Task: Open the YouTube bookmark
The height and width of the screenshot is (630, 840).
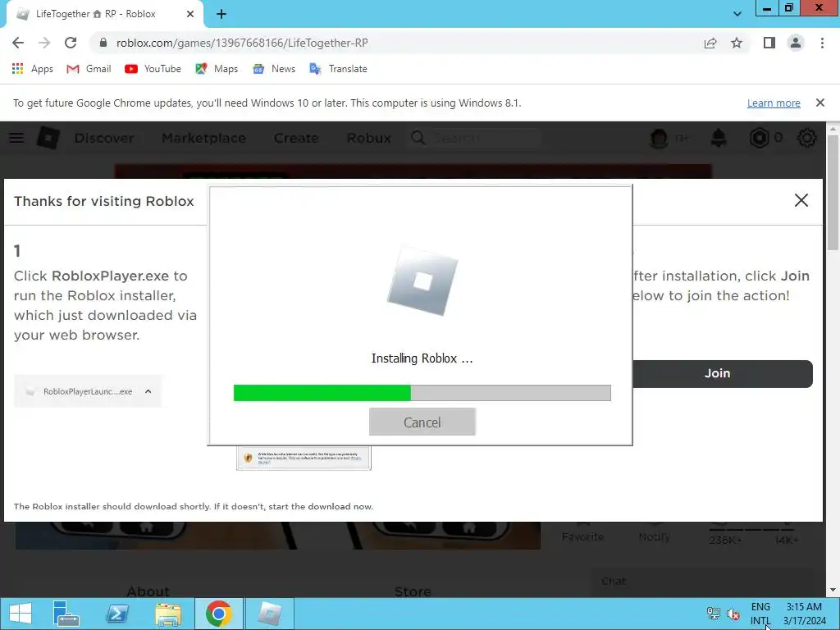Action: 153,69
